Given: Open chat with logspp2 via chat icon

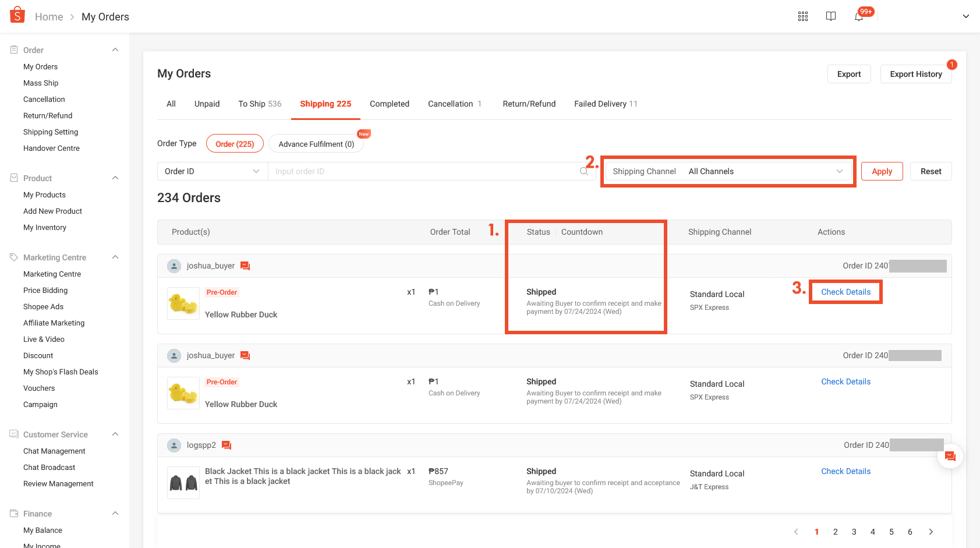Looking at the screenshot, I should click(x=227, y=446).
